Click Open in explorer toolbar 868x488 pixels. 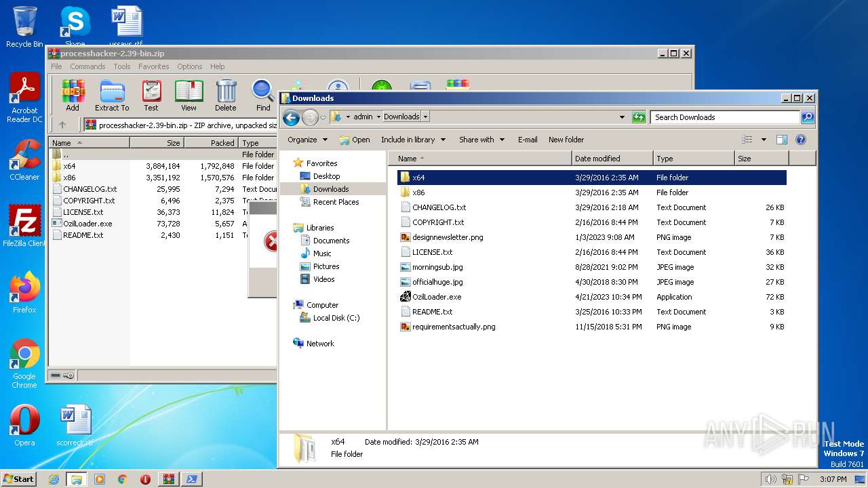point(355,140)
